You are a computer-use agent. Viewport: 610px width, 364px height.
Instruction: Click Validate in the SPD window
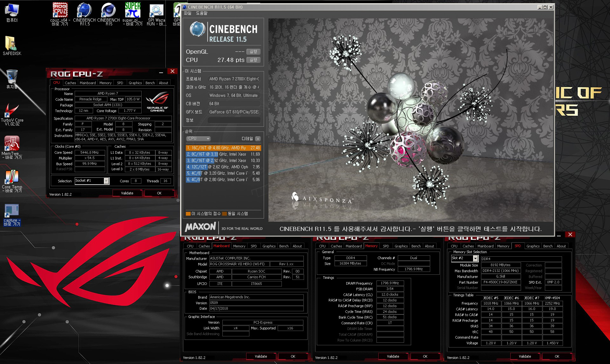(525, 356)
